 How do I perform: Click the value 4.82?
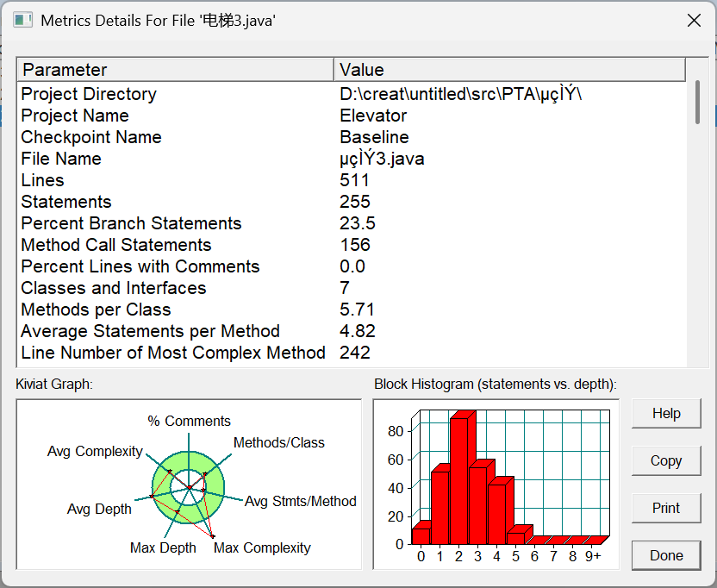(x=358, y=331)
